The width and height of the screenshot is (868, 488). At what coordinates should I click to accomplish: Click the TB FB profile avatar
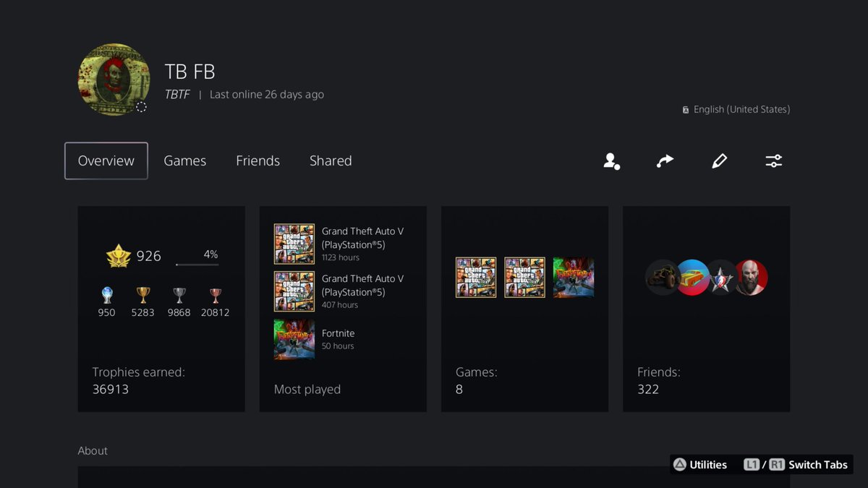click(x=114, y=80)
